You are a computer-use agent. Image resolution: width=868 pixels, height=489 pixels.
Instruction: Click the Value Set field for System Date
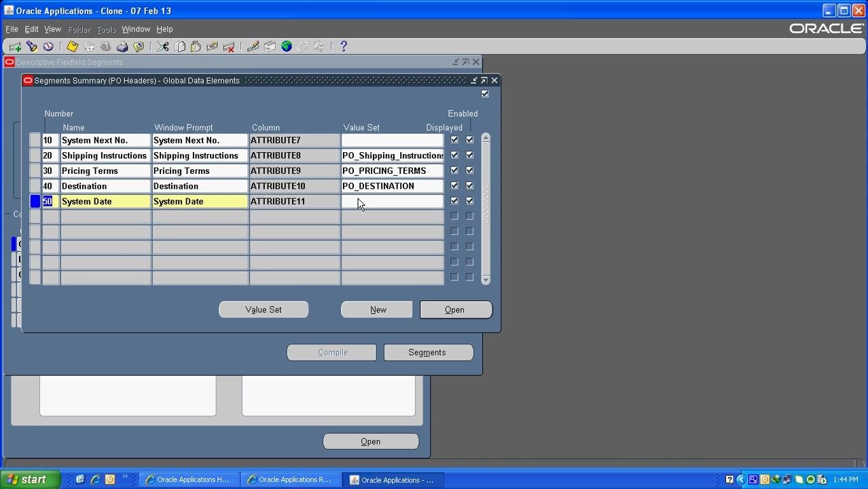(393, 202)
